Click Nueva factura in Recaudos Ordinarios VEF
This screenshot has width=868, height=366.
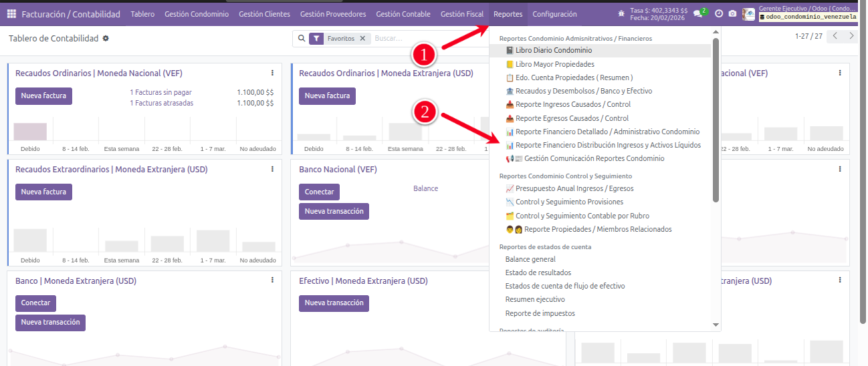(43, 96)
